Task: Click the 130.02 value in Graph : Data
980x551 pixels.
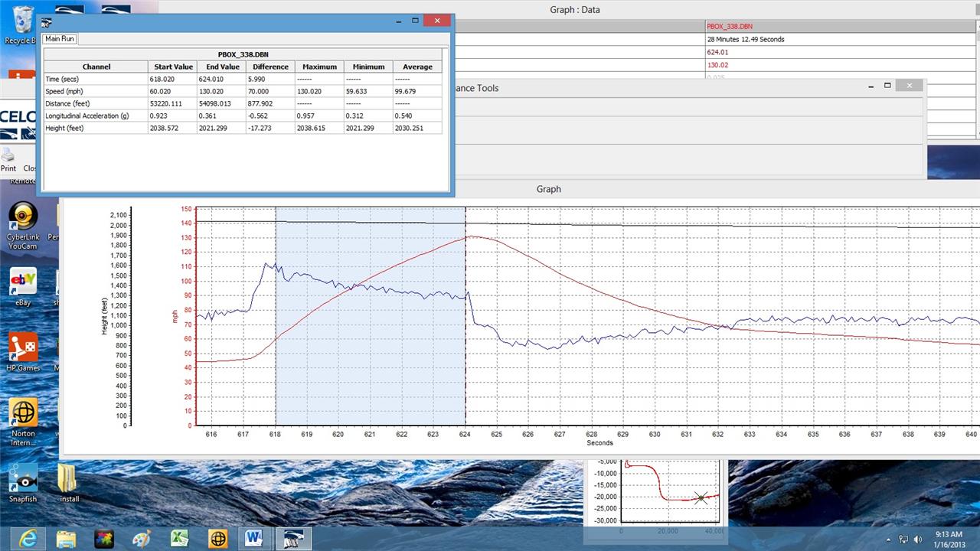Action: (x=717, y=65)
